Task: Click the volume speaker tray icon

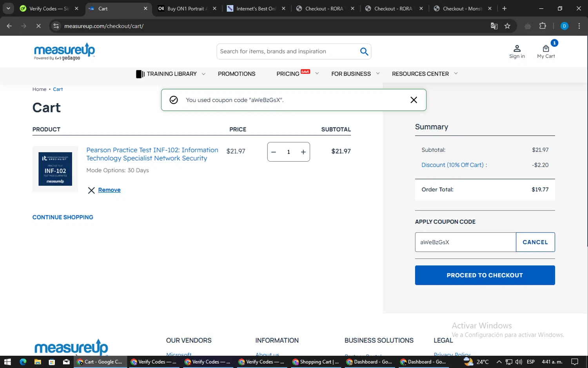Action: click(x=519, y=362)
